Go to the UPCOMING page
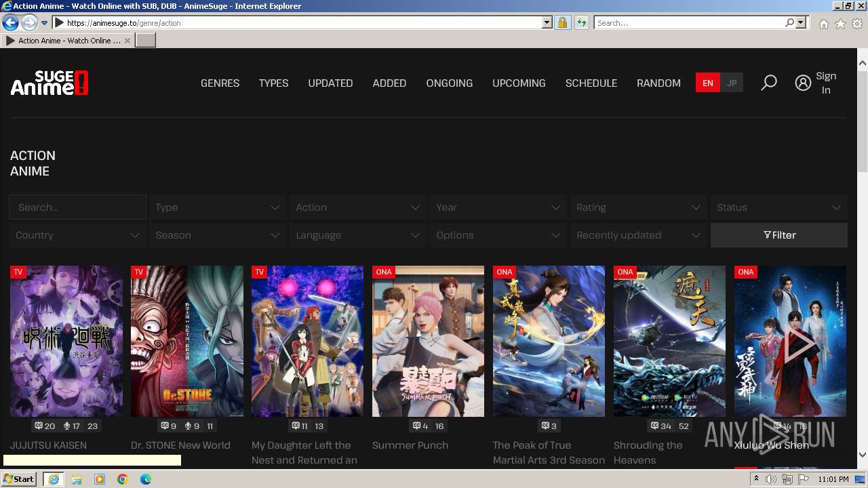868x488 pixels. pos(519,83)
